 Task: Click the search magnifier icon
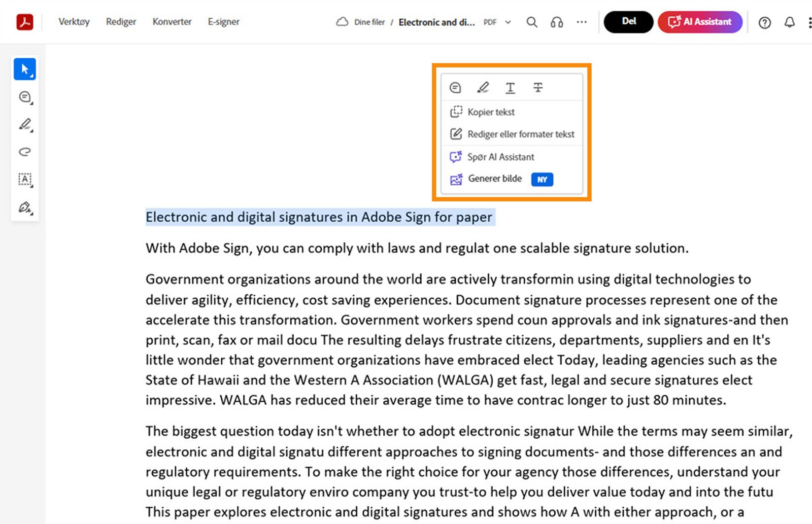(x=532, y=22)
